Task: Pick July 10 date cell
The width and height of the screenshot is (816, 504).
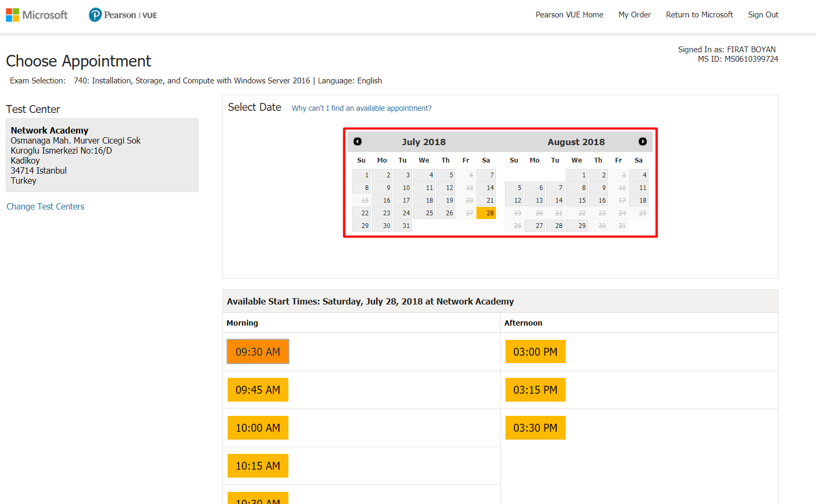Action: tap(402, 187)
